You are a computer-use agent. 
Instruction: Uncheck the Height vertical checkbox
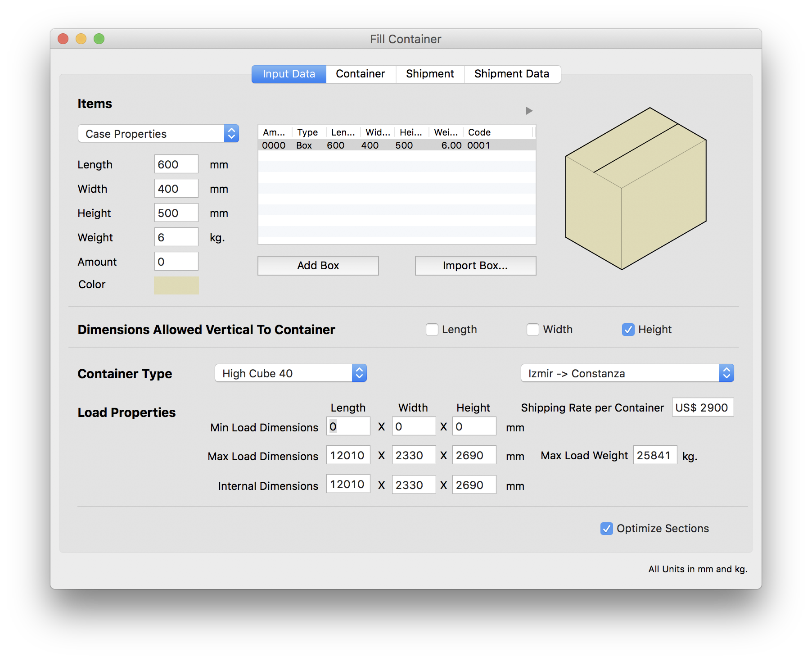point(628,330)
